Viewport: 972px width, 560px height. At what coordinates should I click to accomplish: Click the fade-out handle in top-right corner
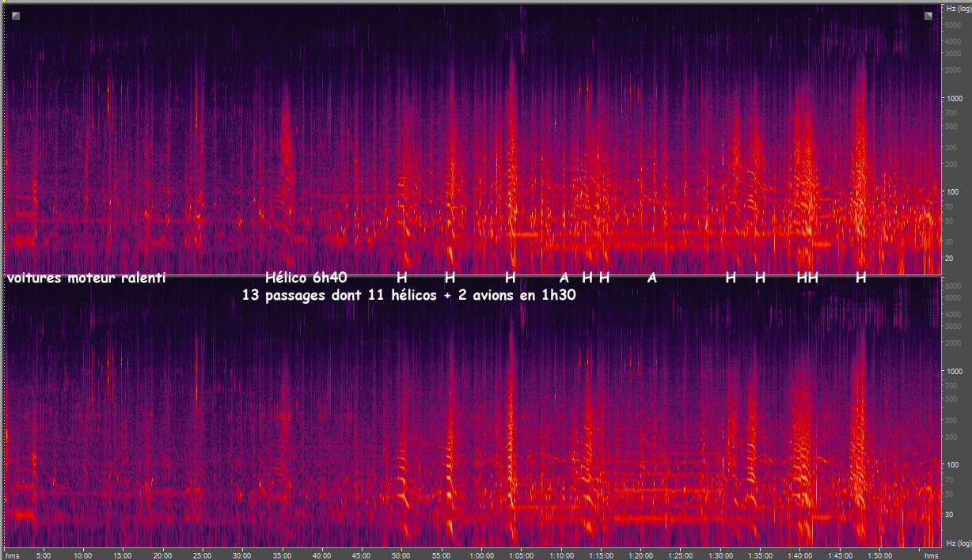928,16
